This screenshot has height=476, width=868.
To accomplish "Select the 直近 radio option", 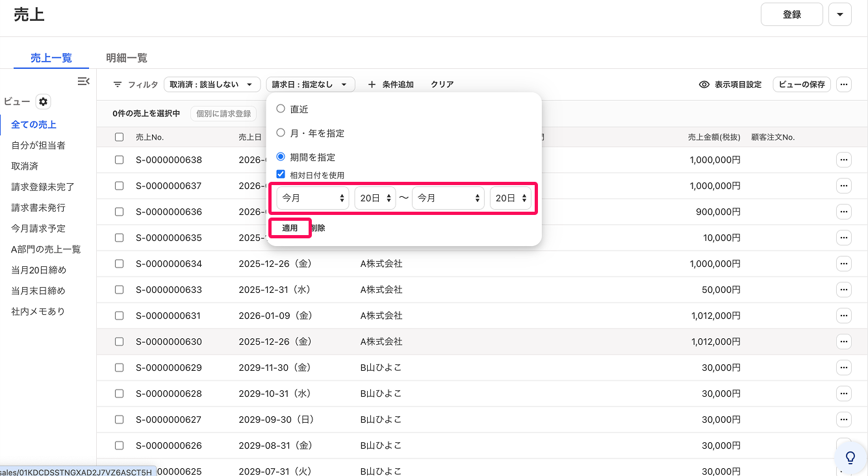I will tap(281, 108).
